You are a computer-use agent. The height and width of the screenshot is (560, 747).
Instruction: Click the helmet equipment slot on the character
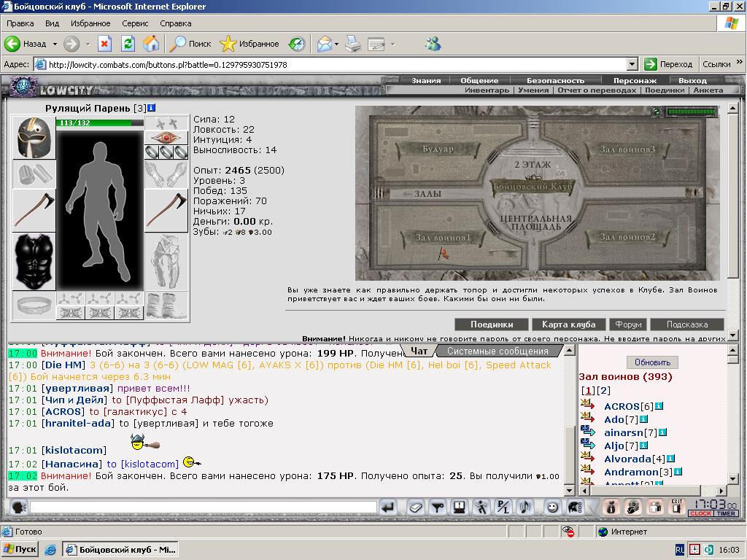coord(34,138)
